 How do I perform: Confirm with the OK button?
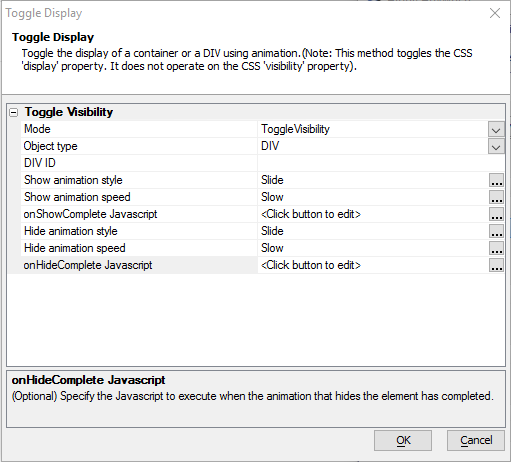click(x=403, y=440)
